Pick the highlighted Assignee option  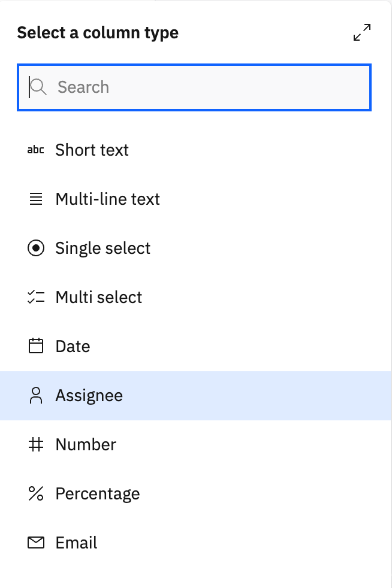click(x=89, y=396)
